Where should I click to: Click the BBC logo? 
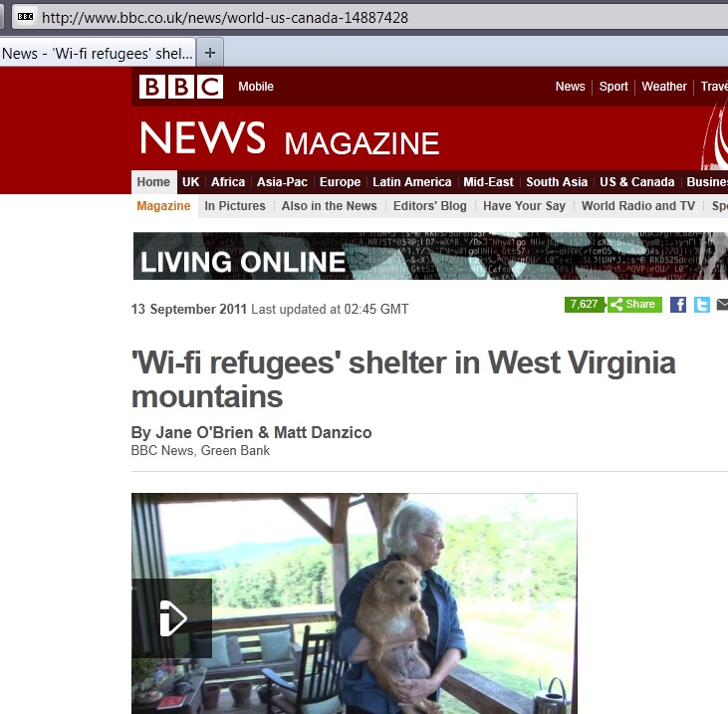pyautogui.click(x=180, y=87)
